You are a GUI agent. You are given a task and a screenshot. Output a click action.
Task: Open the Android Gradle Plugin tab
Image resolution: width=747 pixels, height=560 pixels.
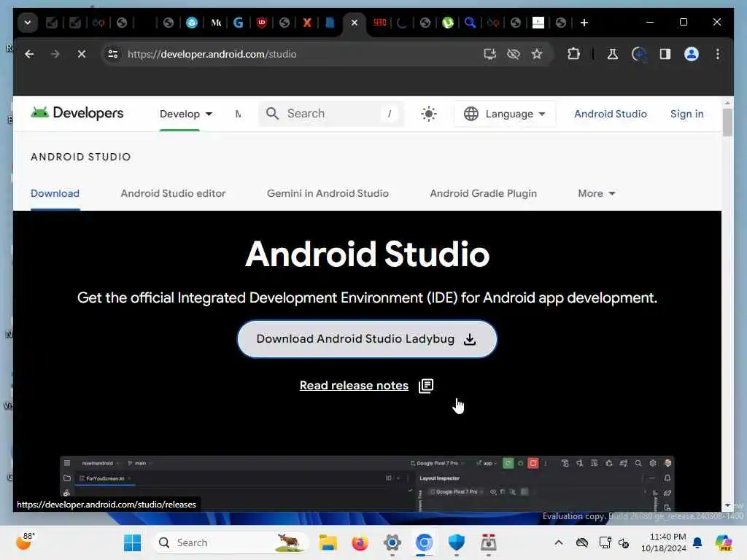point(483,193)
